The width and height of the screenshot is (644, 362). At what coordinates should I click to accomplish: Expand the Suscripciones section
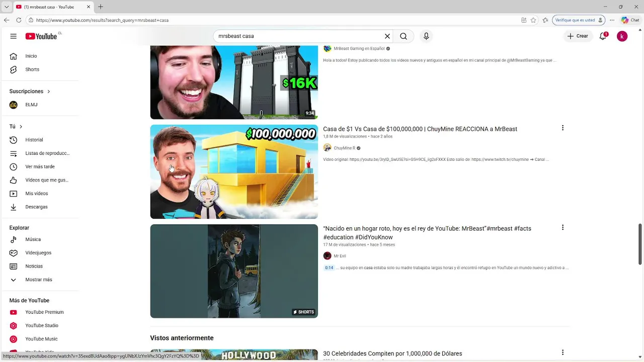[30, 92]
